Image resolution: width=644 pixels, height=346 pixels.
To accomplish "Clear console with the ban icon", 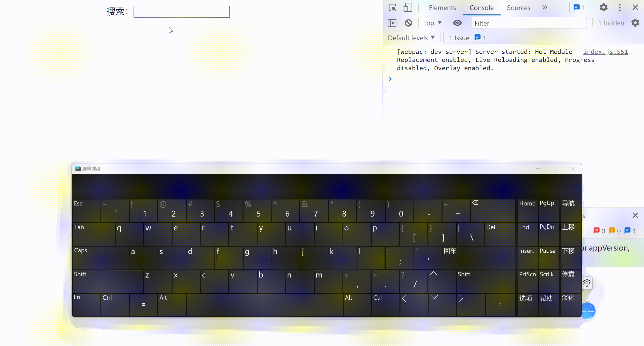I will tap(408, 23).
